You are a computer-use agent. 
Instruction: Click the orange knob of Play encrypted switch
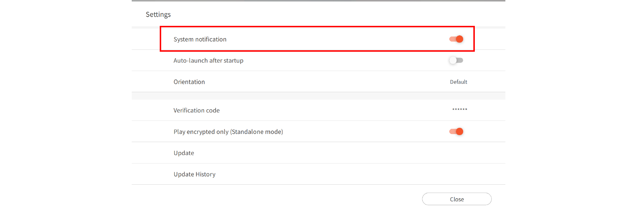pyautogui.click(x=460, y=131)
